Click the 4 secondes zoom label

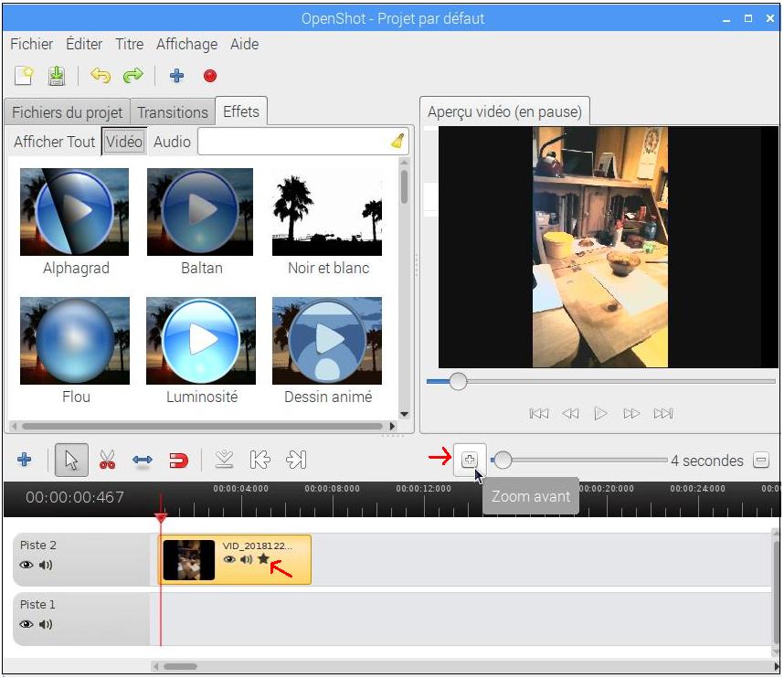click(707, 461)
